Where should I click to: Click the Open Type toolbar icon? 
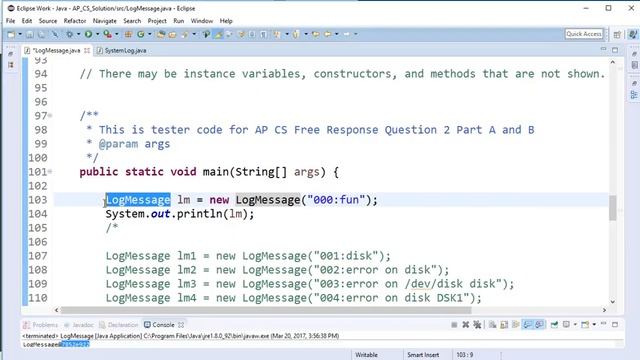(161, 34)
